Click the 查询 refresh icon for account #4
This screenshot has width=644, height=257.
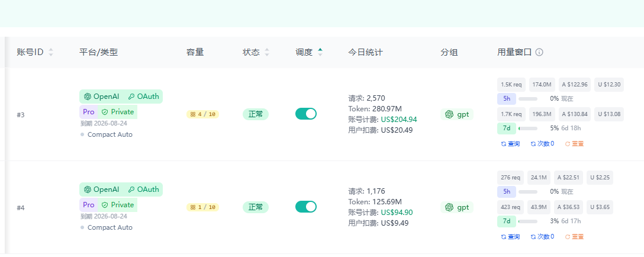(504, 237)
